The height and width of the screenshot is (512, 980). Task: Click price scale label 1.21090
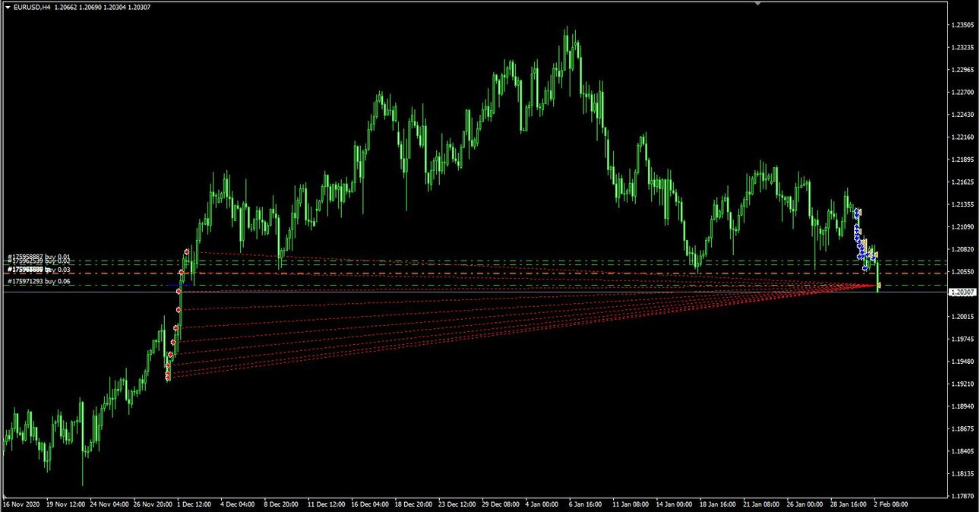tap(963, 226)
